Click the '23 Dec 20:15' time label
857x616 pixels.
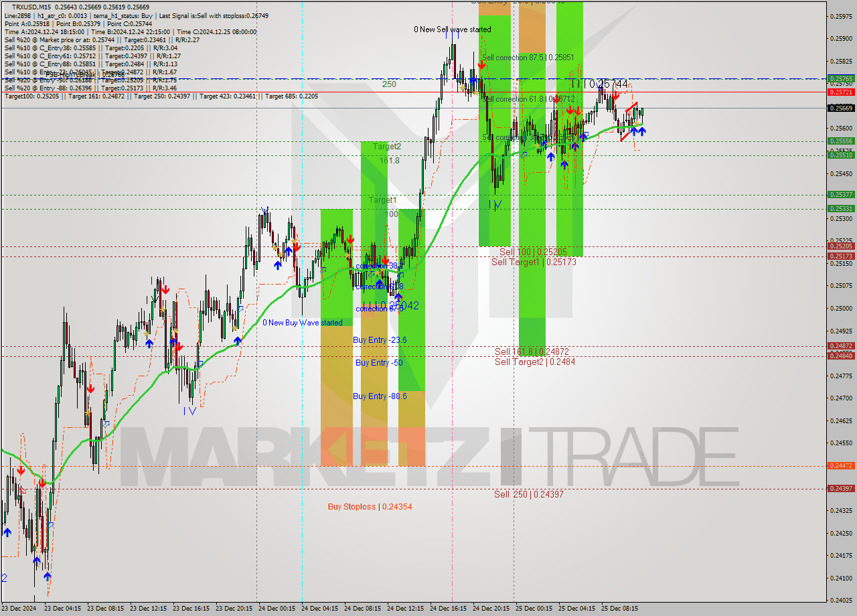[x=234, y=609]
